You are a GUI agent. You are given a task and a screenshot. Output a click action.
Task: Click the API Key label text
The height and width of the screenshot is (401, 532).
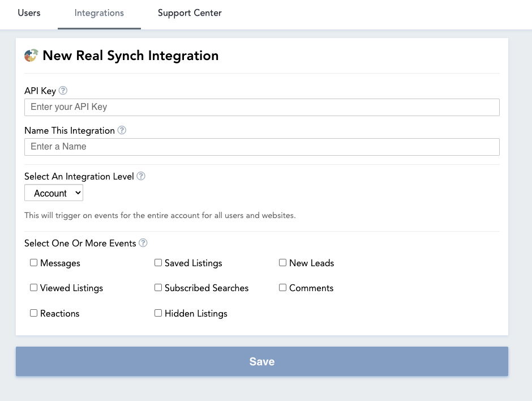tap(40, 91)
